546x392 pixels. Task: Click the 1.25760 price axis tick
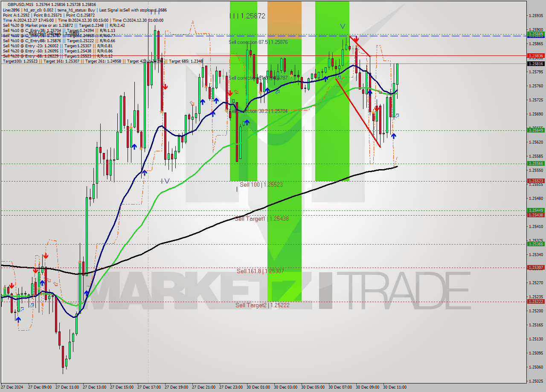pos(536,86)
